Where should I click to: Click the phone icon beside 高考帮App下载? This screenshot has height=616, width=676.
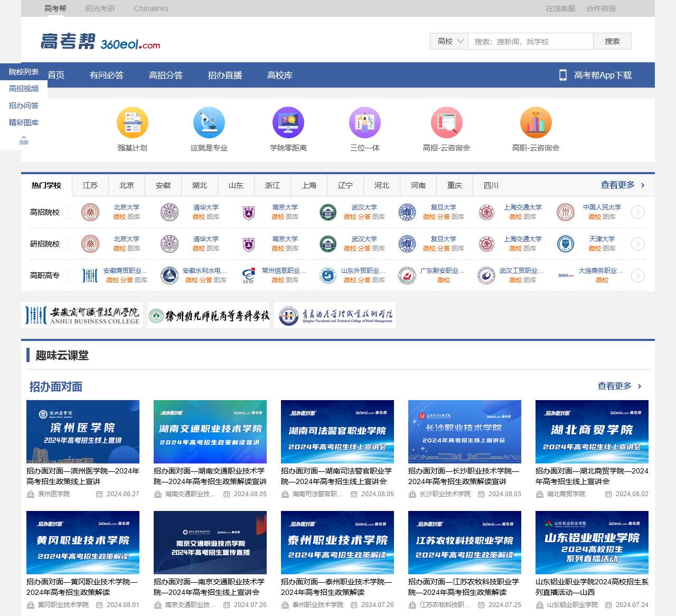point(563,75)
